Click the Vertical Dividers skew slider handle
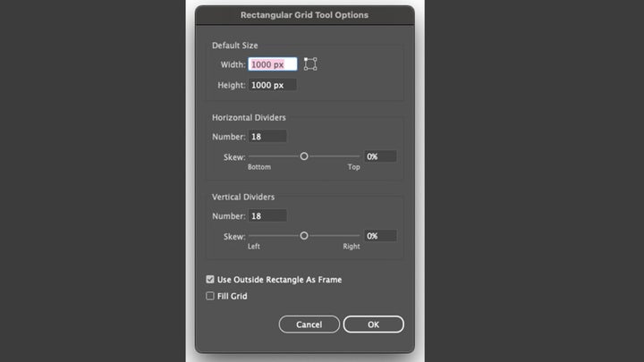Viewport: 644px width, 362px height. click(304, 236)
